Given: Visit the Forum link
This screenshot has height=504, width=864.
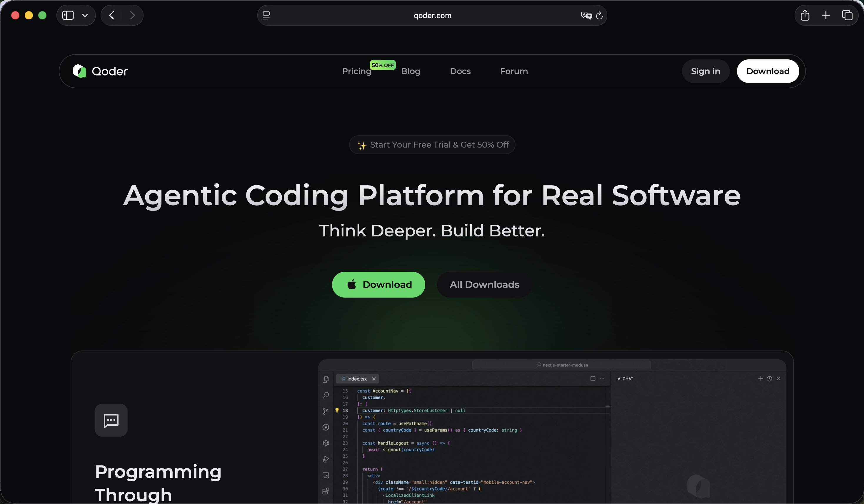Looking at the screenshot, I should pos(513,71).
